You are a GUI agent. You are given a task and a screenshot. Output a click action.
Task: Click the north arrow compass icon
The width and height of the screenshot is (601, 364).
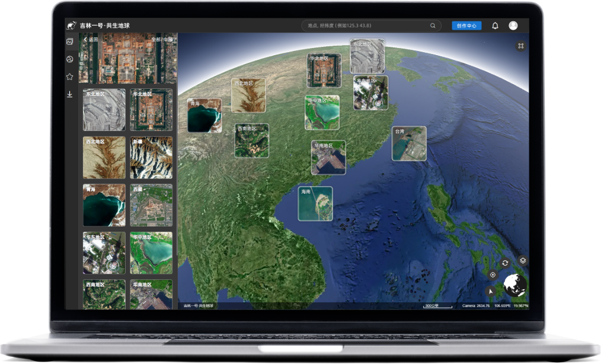491,292
